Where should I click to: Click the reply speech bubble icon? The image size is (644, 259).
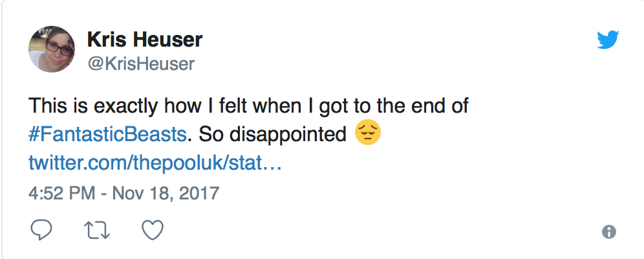click(41, 230)
